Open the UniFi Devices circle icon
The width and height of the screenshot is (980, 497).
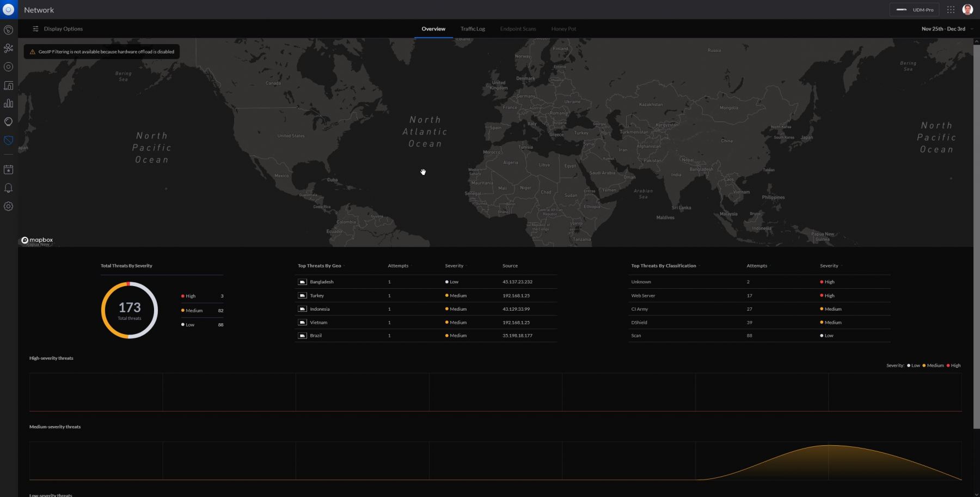[8, 67]
